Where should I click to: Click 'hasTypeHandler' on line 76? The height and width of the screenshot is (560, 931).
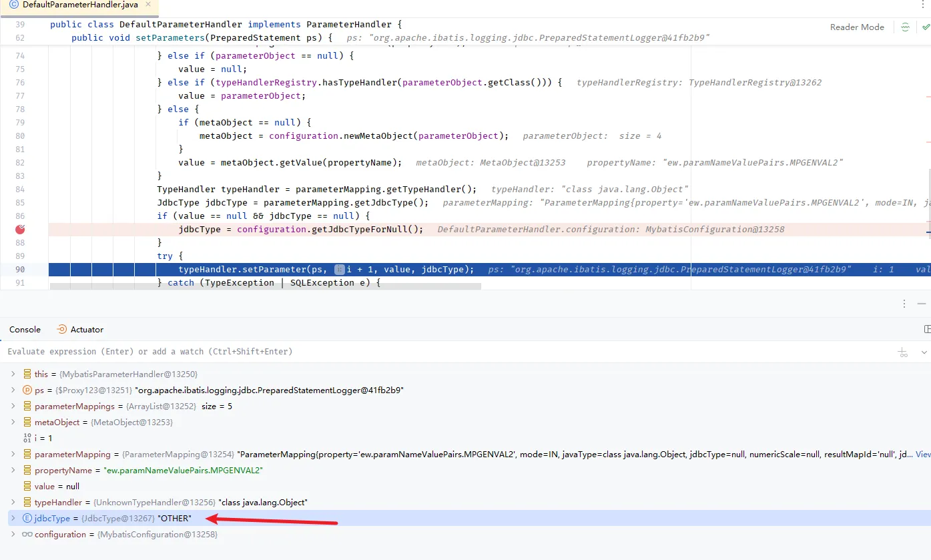pyautogui.click(x=360, y=83)
